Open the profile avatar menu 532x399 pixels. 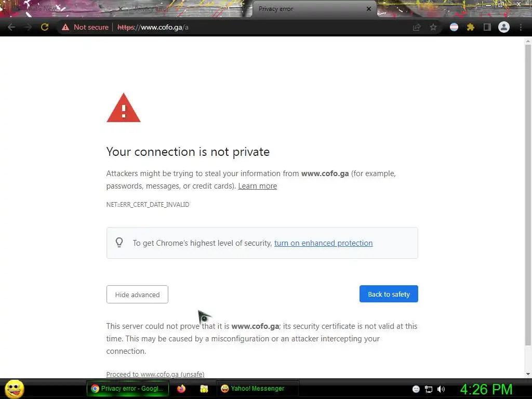pos(504,27)
